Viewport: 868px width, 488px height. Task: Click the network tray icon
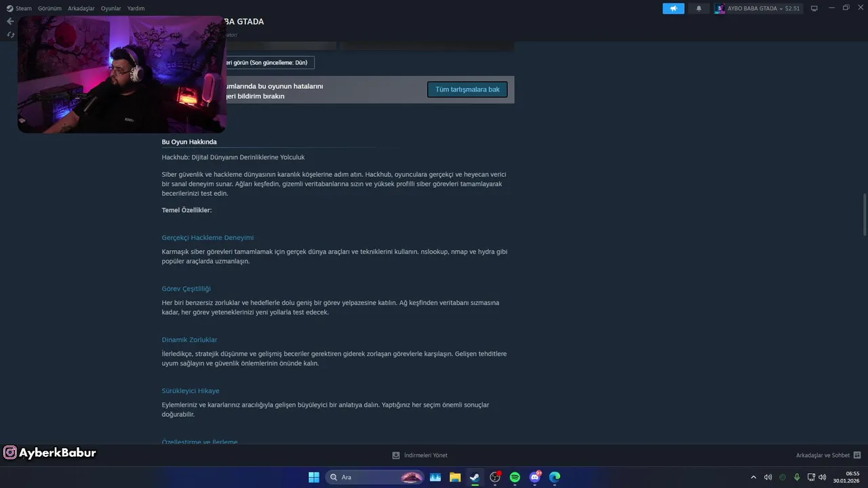[811, 477]
